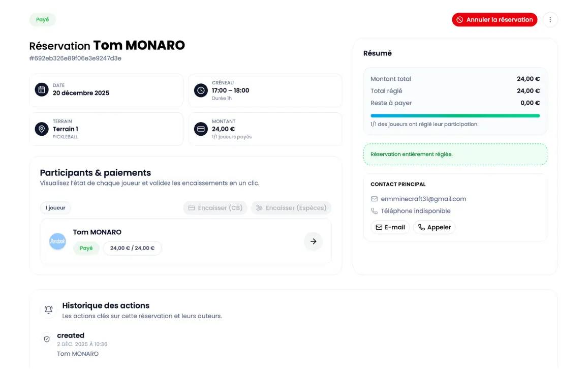Click the 24,00 € / 24,00 € amount pill
Viewport: 588px width, 369px height.
[x=132, y=248]
